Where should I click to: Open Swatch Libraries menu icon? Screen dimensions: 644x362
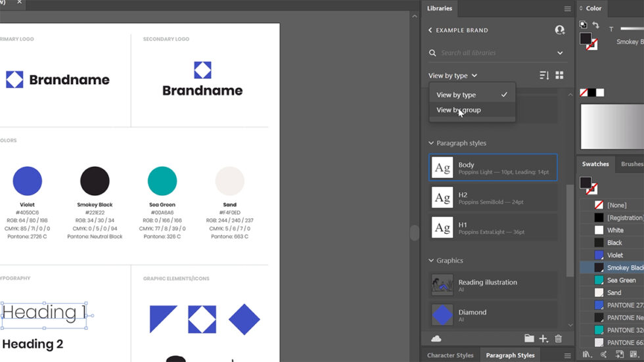coord(586,354)
